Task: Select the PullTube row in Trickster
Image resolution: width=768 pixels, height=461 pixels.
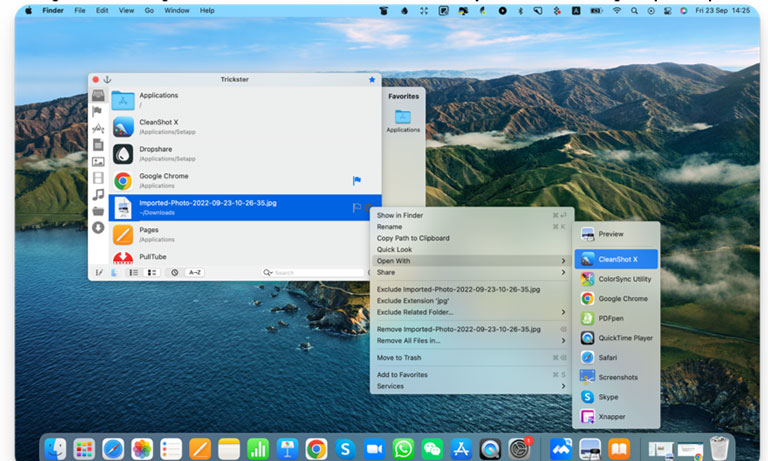Action: [245, 257]
